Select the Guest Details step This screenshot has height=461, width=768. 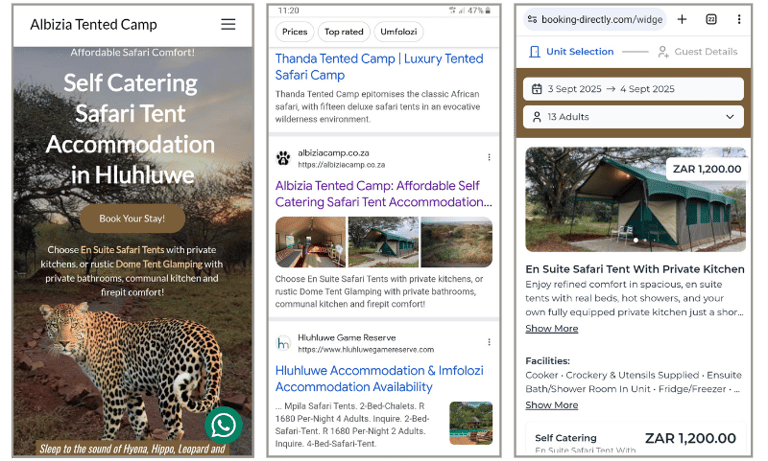point(697,51)
